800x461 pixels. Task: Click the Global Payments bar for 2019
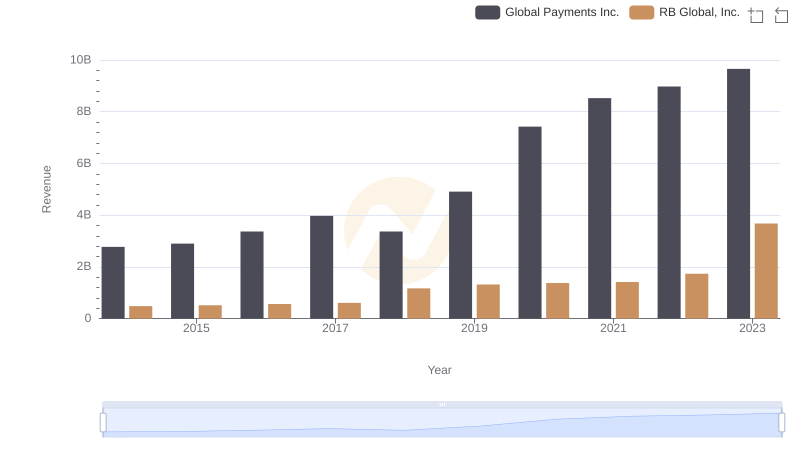460,255
